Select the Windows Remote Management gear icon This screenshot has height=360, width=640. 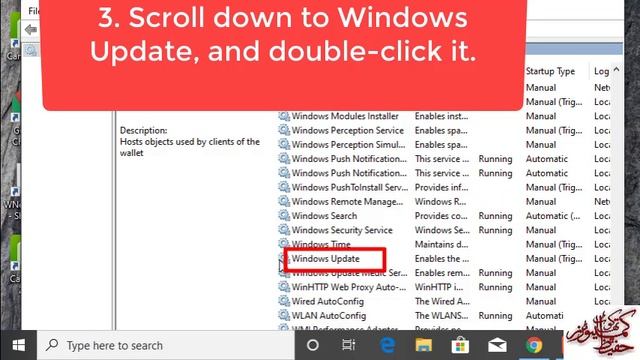pos(284,202)
